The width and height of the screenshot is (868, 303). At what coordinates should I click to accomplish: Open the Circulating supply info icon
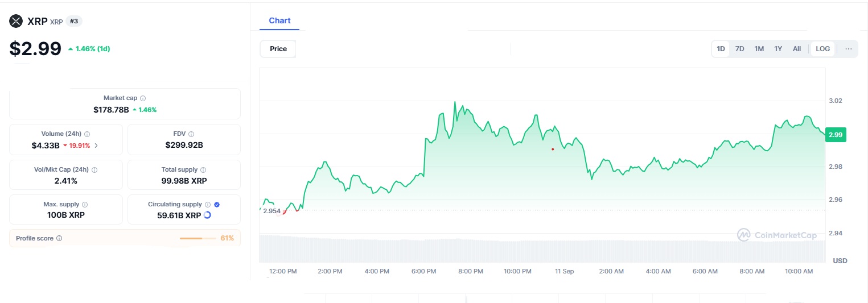[208, 205]
